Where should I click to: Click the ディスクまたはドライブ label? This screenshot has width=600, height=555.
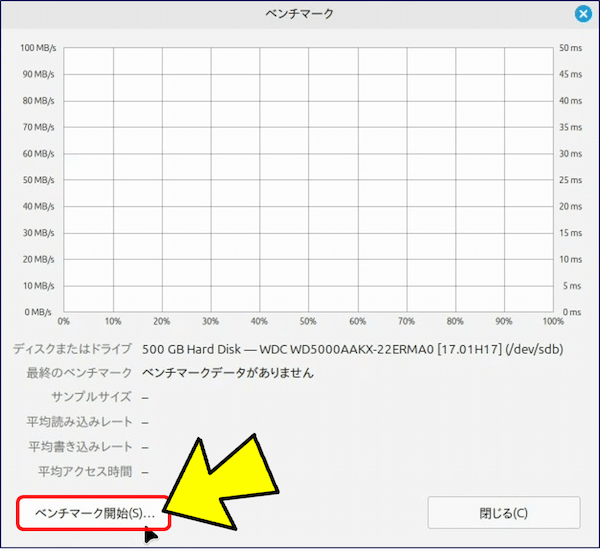pyautogui.click(x=72, y=349)
